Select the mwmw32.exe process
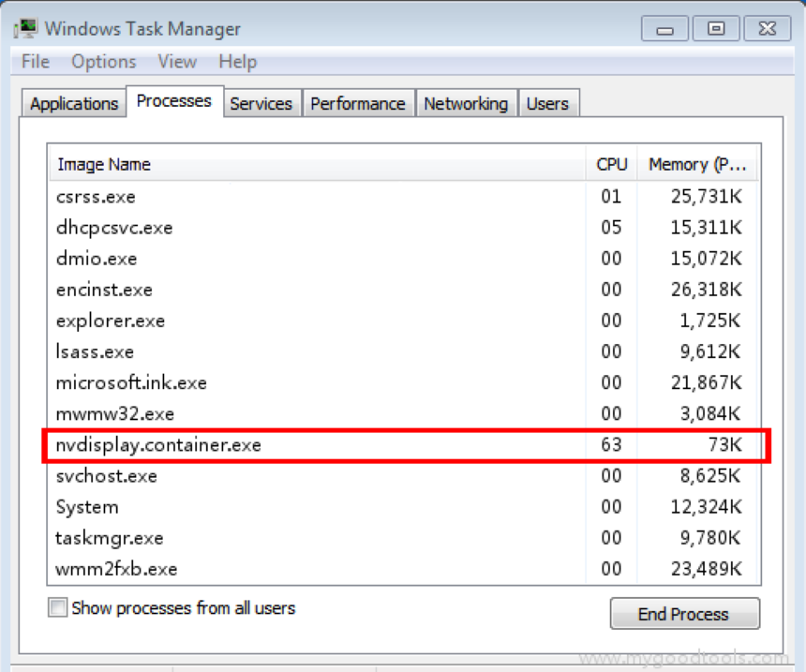This screenshot has height=672, width=806. pyautogui.click(x=404, y=413)
